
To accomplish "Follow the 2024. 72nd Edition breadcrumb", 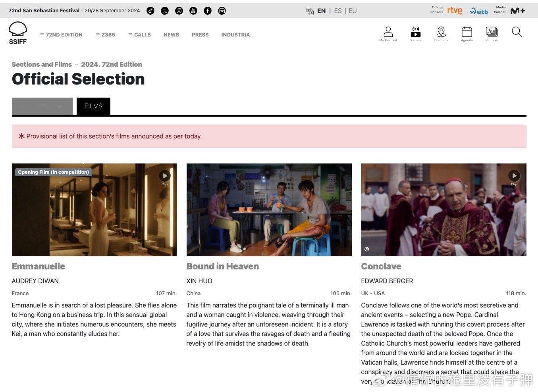I will (111, 64).
